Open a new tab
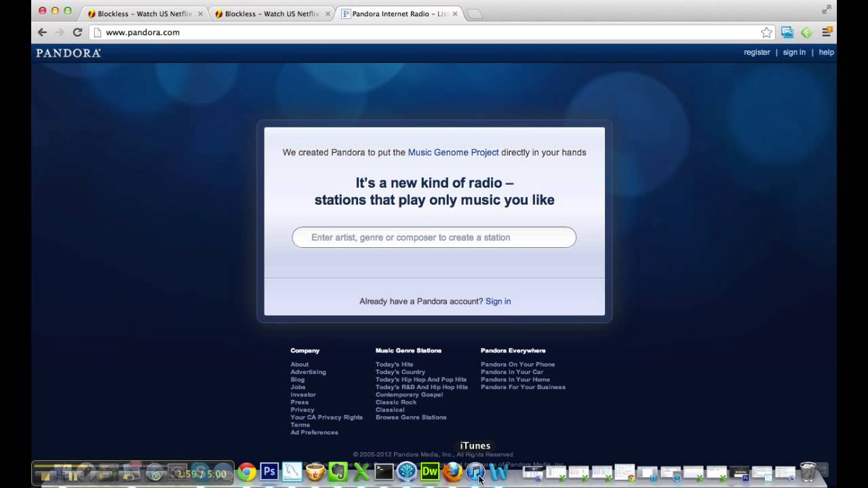The width and height of the screenshot is (868, 488). (475, 14)
